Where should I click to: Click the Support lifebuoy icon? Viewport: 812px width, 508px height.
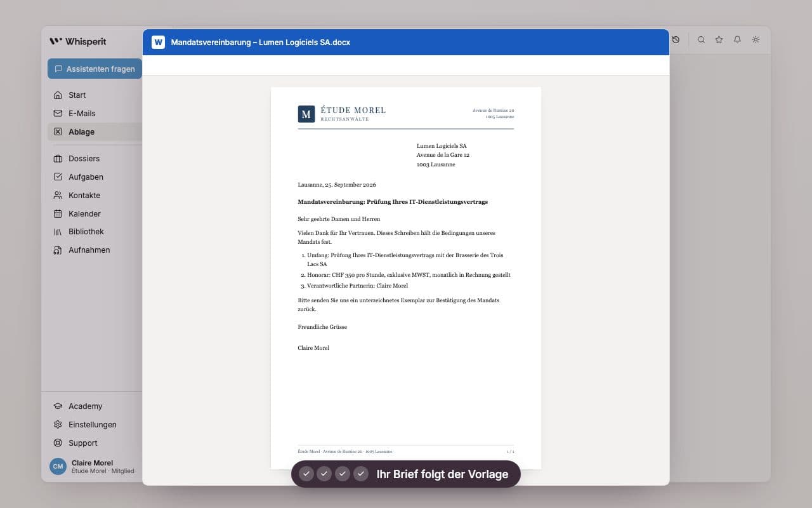(x=58, y=443)
